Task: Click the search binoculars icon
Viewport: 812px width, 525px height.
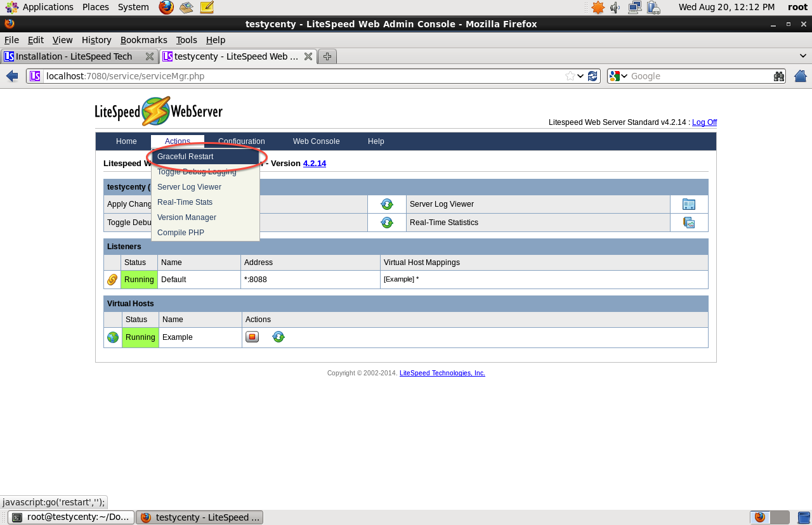Action: [779, 76]
